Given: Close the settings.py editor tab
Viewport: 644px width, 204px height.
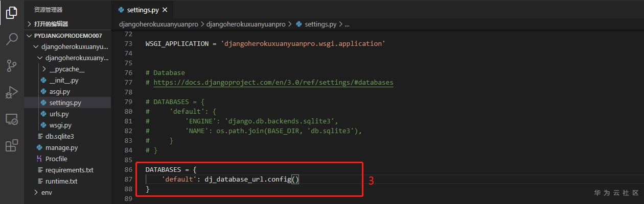Looking at the screenshot, I should [165, 10].
